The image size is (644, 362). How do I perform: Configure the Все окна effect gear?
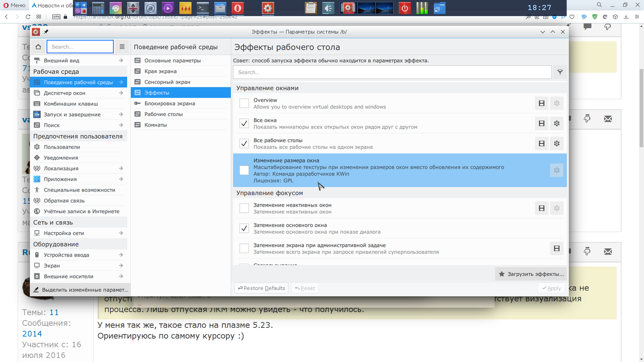556,123
